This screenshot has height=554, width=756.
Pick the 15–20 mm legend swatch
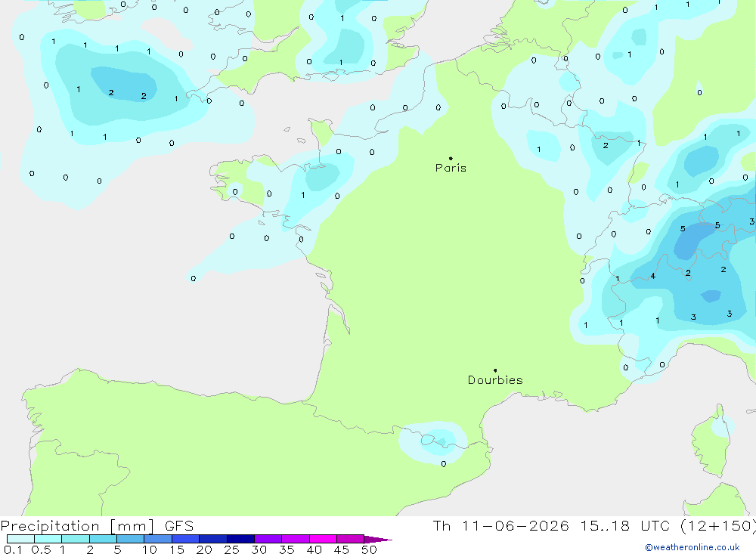[186, 539]
